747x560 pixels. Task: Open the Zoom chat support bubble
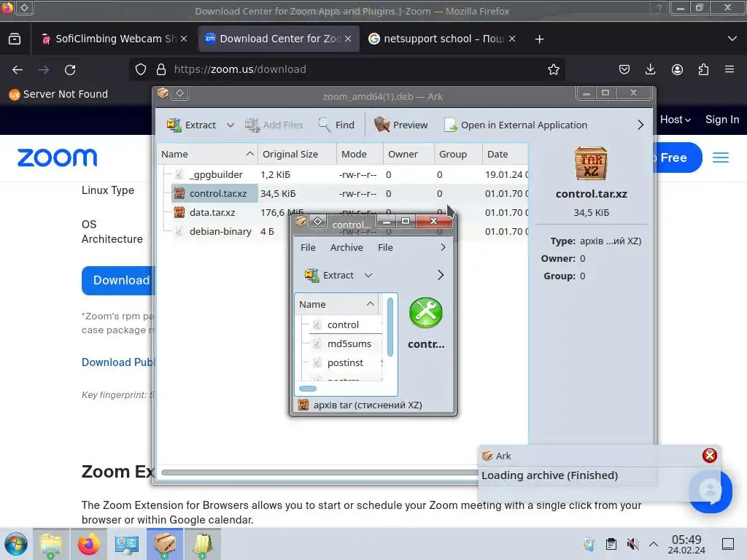pyautogui.click(x=711, y=491)
